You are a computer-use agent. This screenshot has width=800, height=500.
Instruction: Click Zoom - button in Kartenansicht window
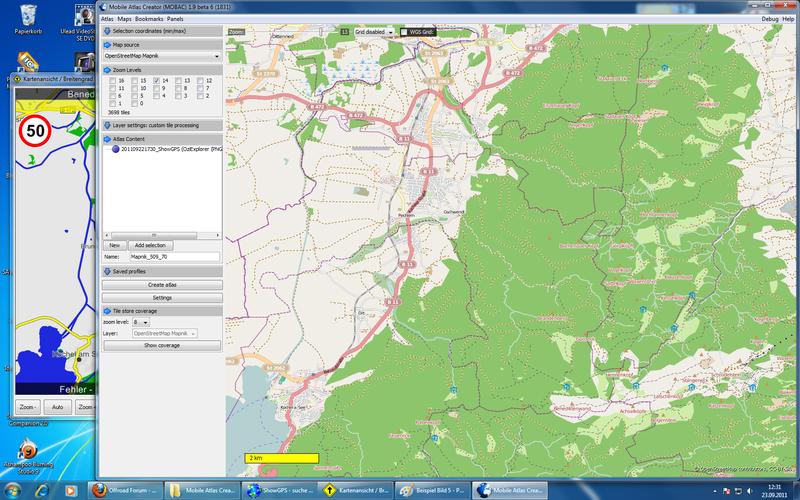(x=27, y=407)
